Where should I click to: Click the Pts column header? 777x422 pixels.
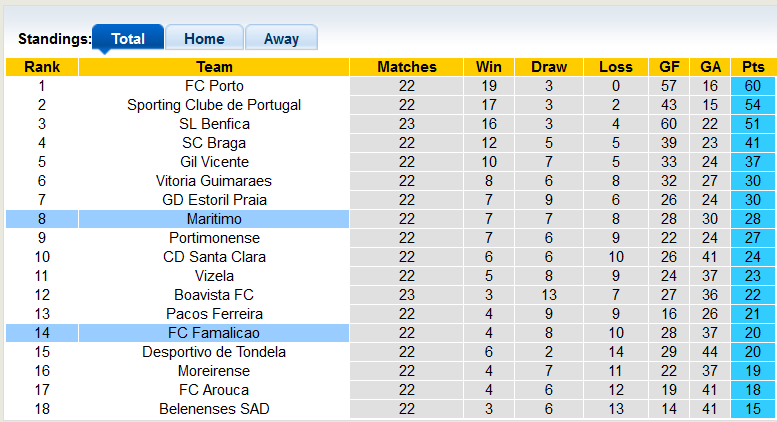coord(753,67)
